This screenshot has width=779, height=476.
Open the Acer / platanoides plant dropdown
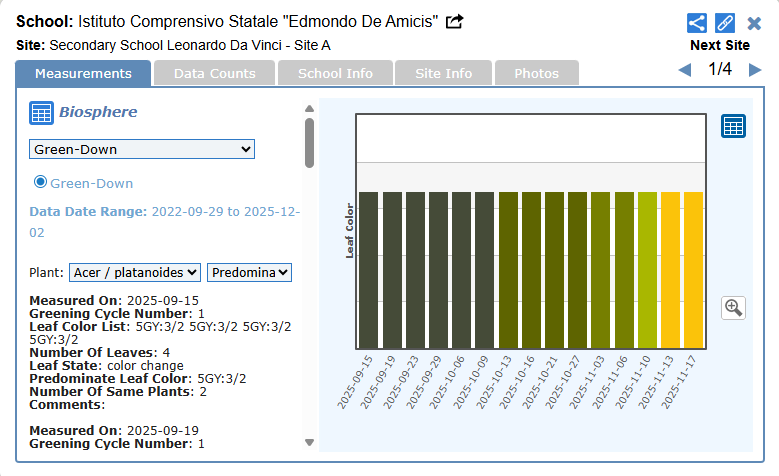[x=135, y=272]
